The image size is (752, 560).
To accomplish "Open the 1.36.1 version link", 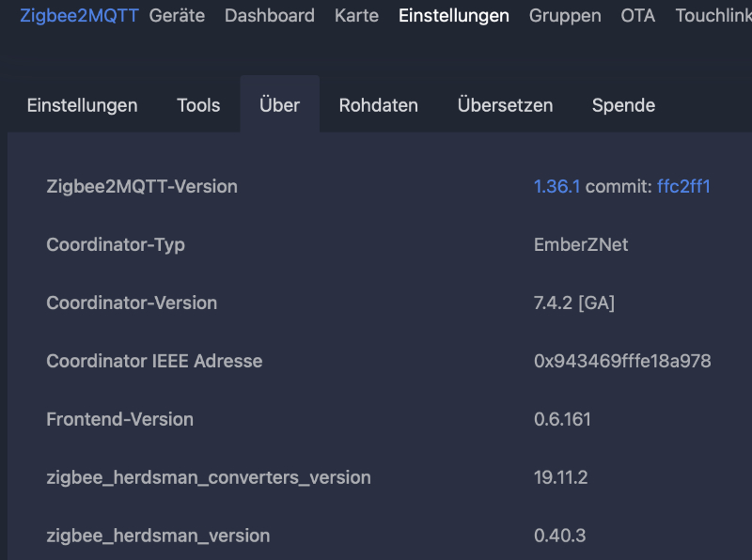I will pyautogui.click(x=556, y=186).
